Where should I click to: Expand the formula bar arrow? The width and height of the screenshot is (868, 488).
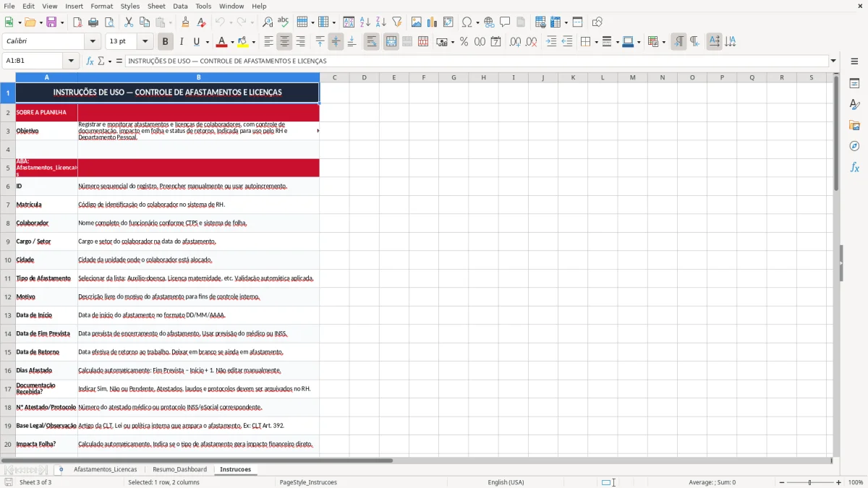point(833,61)
